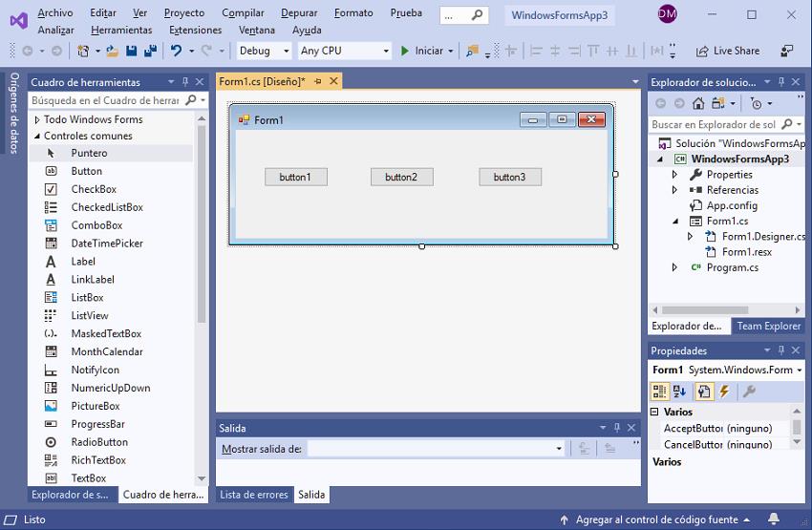Click the Save All toolbar icon

(x=150, y=51)
